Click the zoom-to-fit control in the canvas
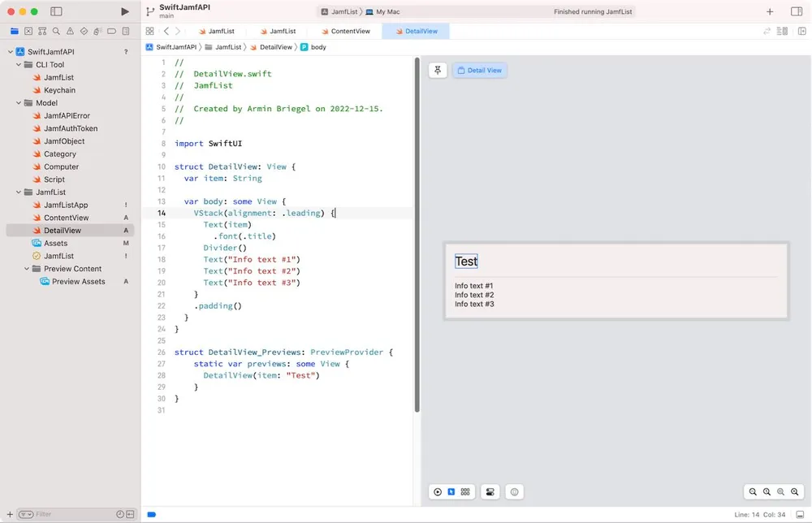The width and height of the screenshot is (812, 523). (x=781, y=491)
